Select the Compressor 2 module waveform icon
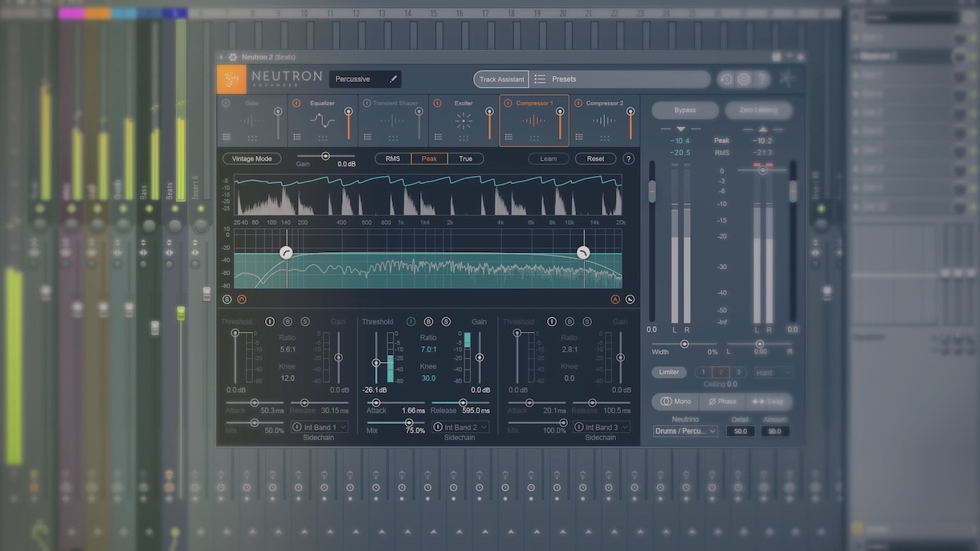 point(604,121)
